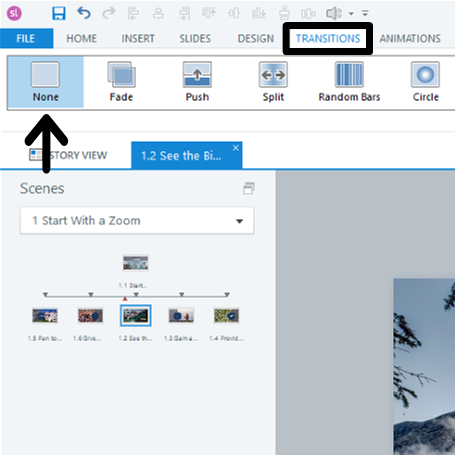Switch to STORY VIEW tab
The height and width of the screenshot is (455, 455).
click(x=68, y=155)
